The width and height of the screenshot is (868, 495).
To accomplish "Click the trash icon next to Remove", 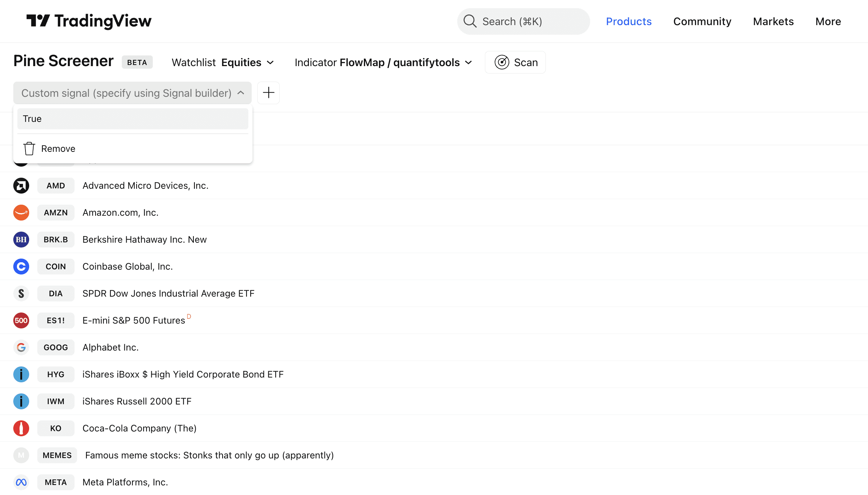I will pyautogui.click(x=29, y=148).
